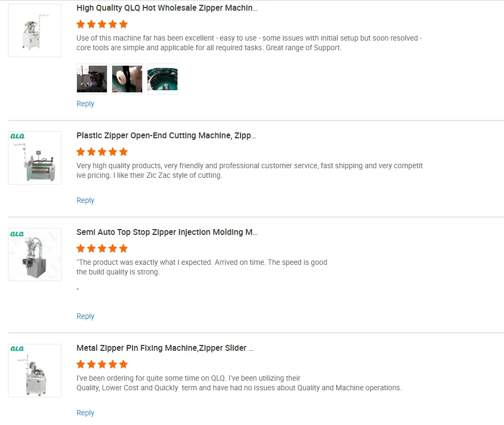Open the green vibrating bowl review photo
The height and width of the screenshot is (425, 504).
tap(162, 79)
